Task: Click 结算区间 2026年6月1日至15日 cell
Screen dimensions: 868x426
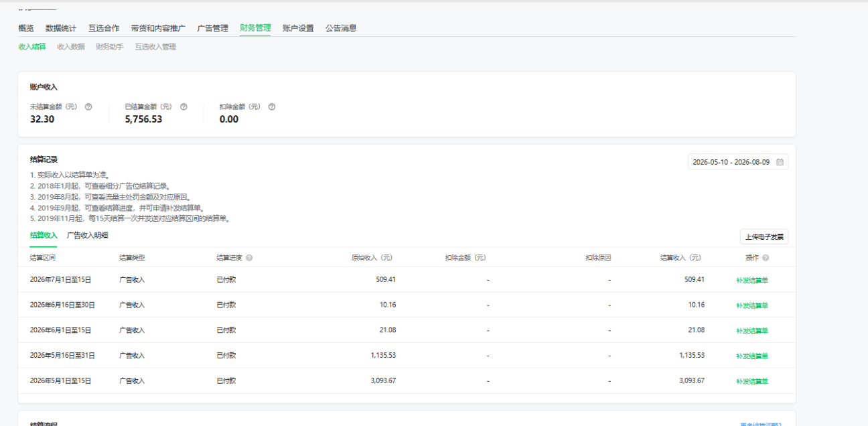Action: pos(60,330)
